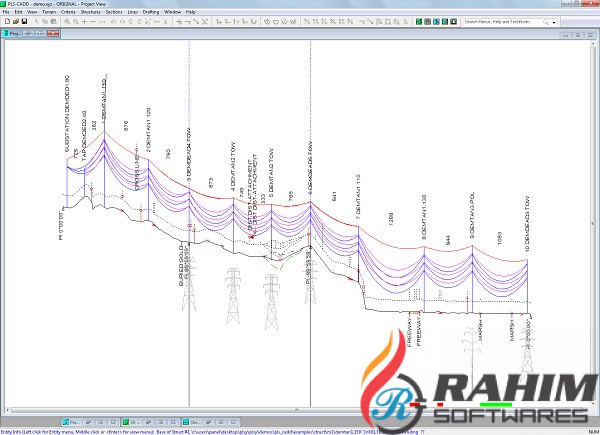
Task: Click the BURIED GOLD feature label
Action: pos(181,266)
